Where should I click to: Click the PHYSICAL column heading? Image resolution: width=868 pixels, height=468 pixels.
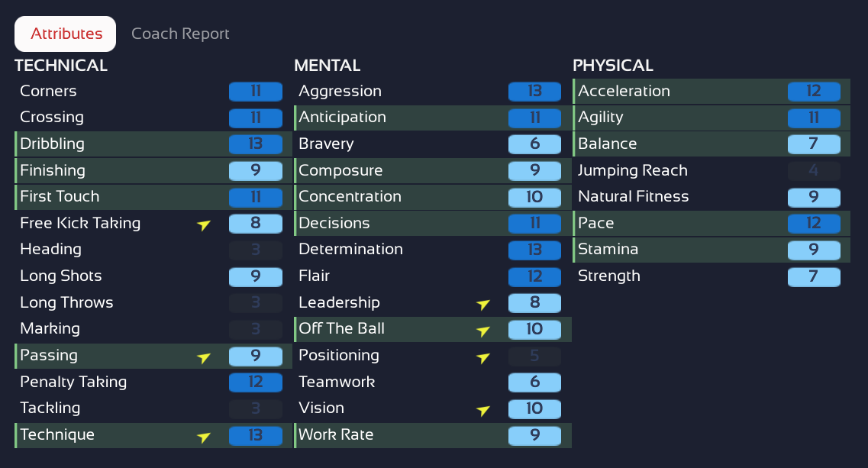click(613, 66)
